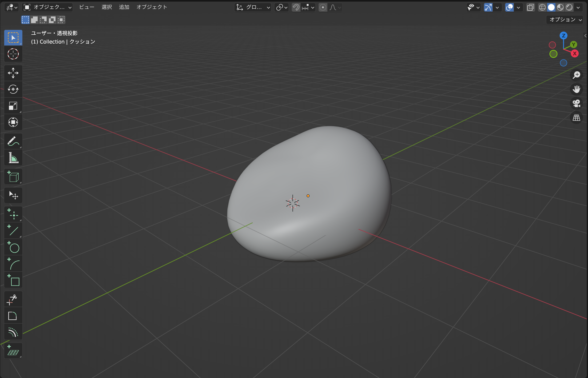Open the editor type dropdown
Viewport: 588px width, 378px height.
click(x=12, y=7)
